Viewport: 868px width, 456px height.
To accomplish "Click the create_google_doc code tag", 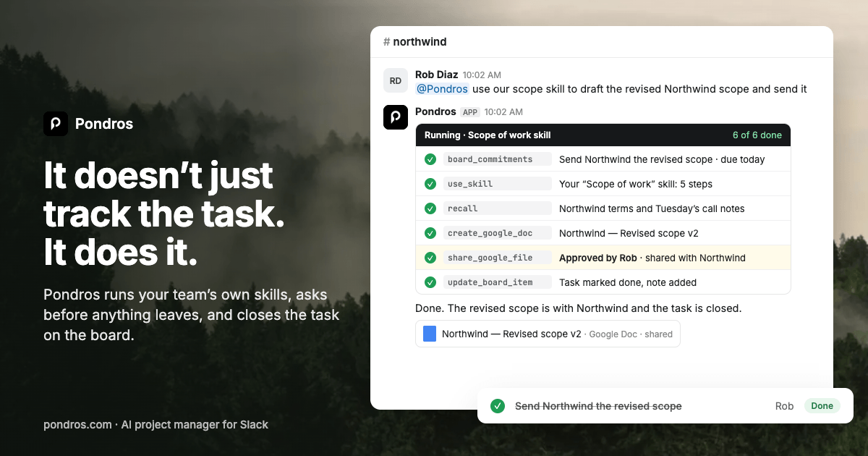I will pyautogui.click(x=498, y=233).
